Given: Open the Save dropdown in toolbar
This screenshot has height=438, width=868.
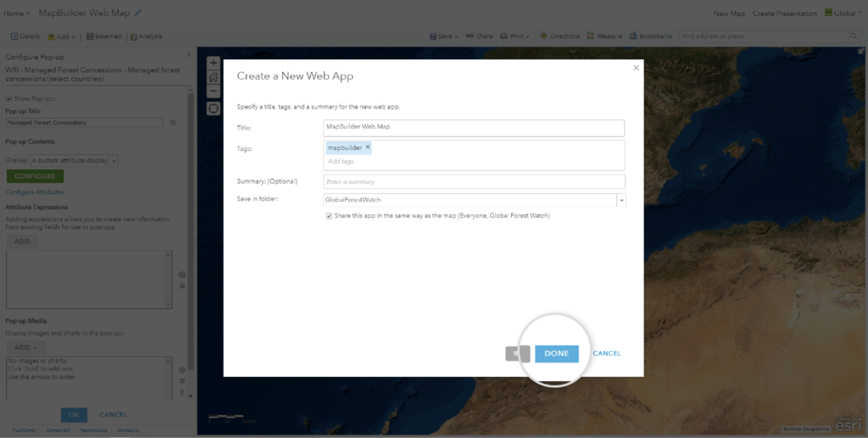Looking at the screenshot, I should coord(444,36).
